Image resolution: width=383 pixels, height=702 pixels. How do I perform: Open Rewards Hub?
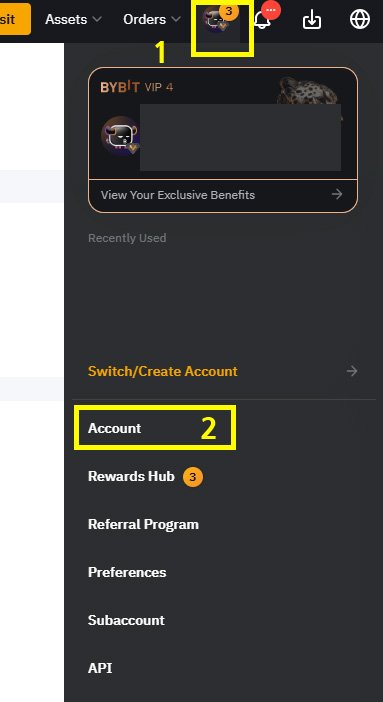coord(131,476)
